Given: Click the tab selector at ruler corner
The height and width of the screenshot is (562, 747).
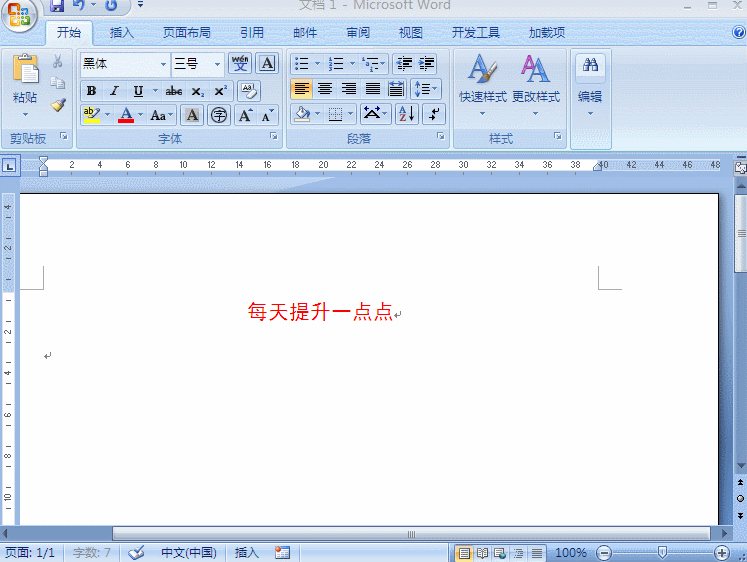Looking at the screenshot, I should (10, 166).
